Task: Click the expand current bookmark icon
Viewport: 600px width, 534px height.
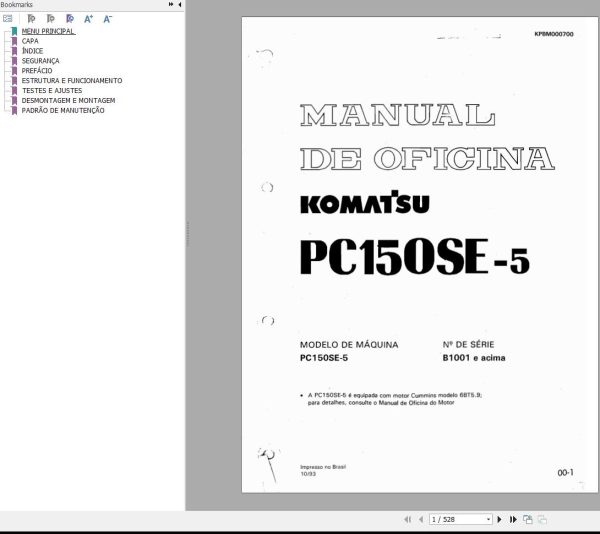Action: (31, 18)
